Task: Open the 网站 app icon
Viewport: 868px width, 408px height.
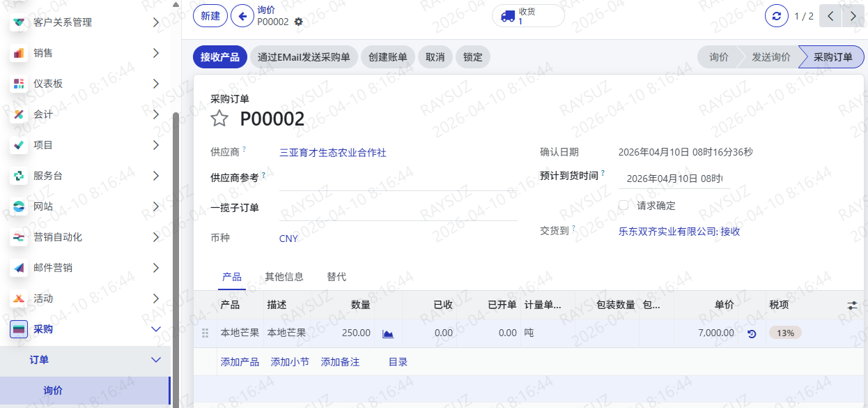Action: (19, 206)
